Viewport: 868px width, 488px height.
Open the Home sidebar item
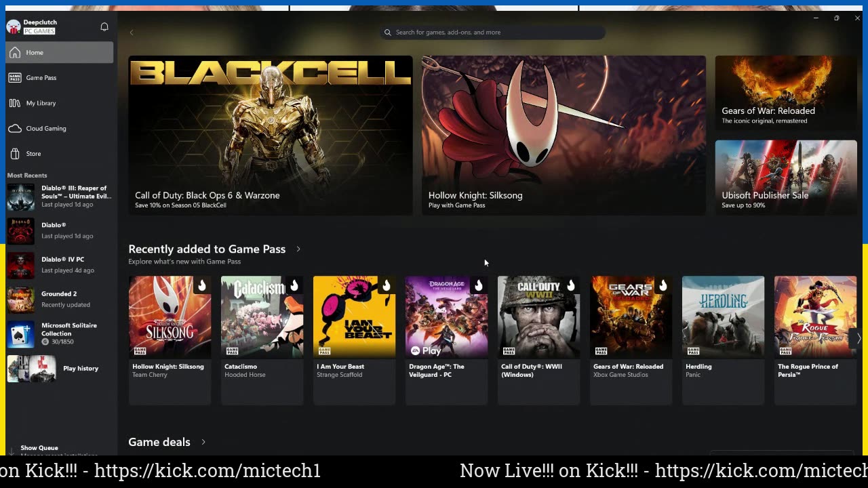pyautogui.click(x=60, y=52)
